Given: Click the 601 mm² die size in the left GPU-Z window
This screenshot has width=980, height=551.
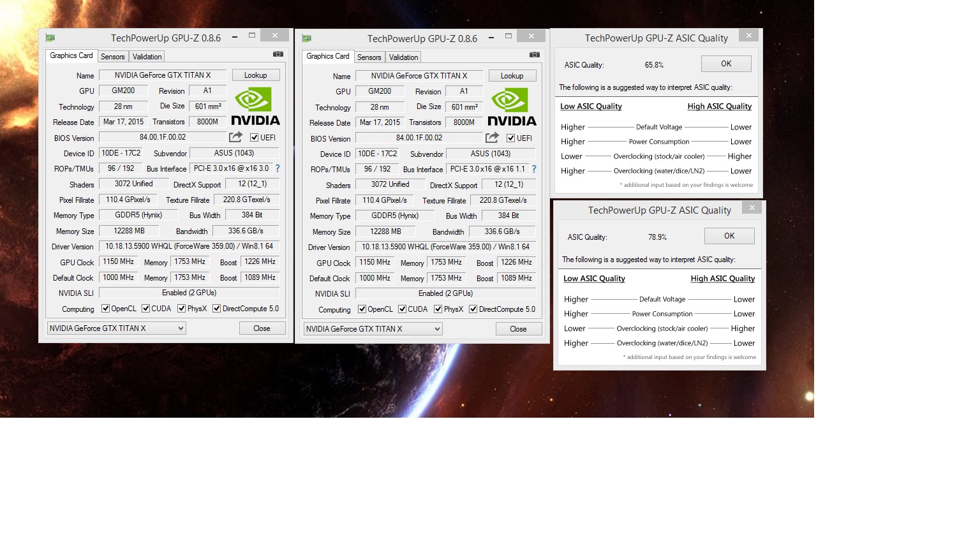Looking at the screenshot, I should click(209, 107).
